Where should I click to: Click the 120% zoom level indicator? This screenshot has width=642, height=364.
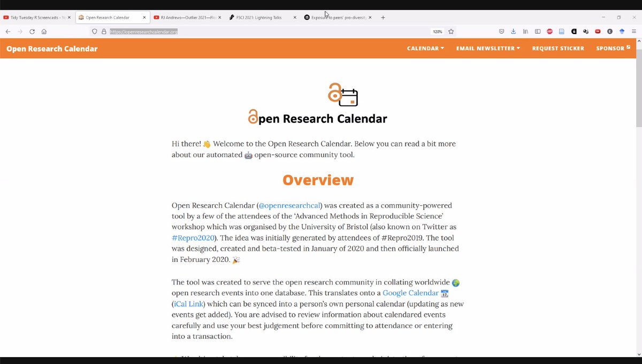pyautogui.click(x=438, y=32)
